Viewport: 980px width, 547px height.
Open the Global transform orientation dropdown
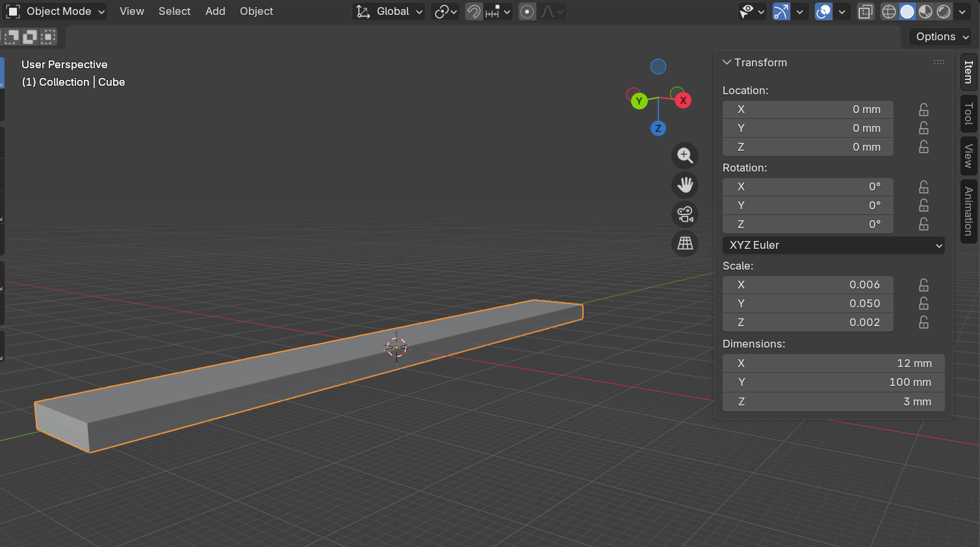pos(389,12)
